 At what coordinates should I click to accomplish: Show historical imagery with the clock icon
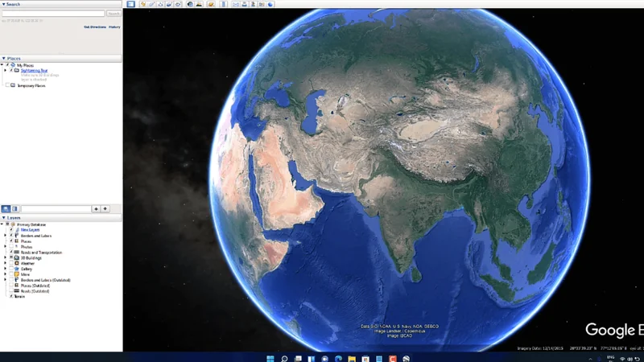(190, 4)
